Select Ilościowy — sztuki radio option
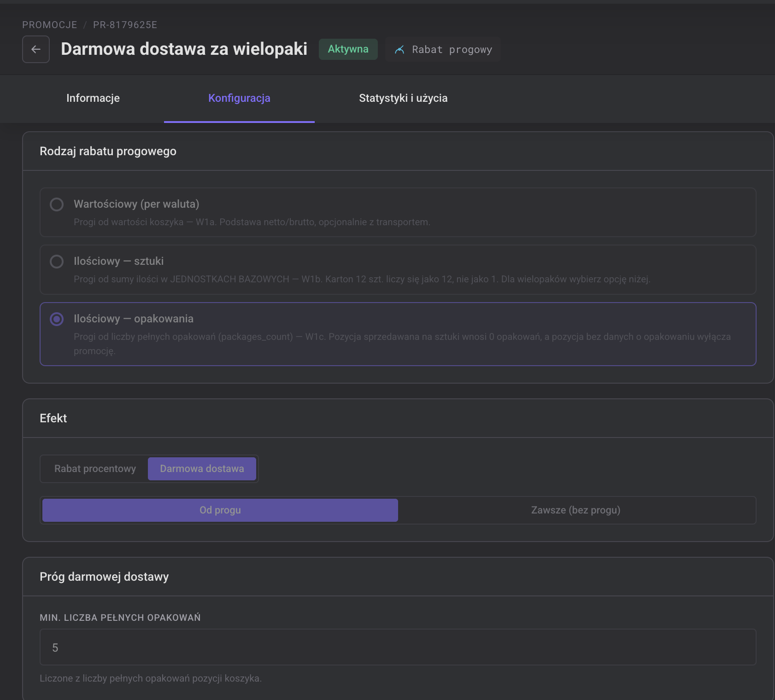The width and height of the screenshot is (775, 700). pos(57,262)
